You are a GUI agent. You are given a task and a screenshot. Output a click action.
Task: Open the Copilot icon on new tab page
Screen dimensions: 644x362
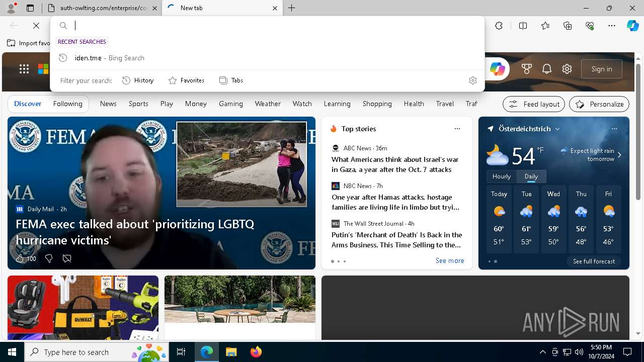point(497,69)
